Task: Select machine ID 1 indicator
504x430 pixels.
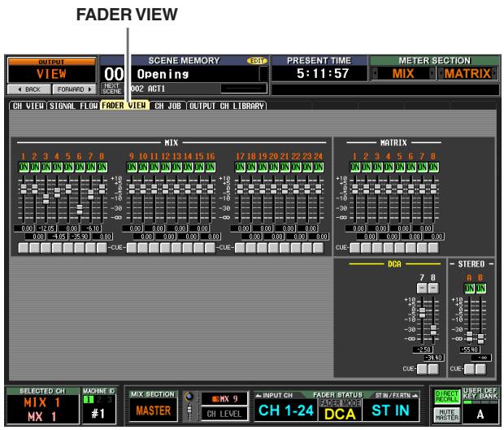Action: [89, 399]
